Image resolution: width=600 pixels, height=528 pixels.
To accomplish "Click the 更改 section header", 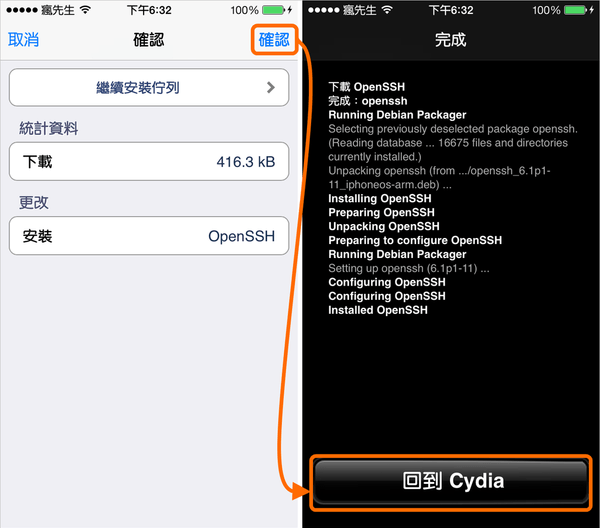I will point(34,202).
